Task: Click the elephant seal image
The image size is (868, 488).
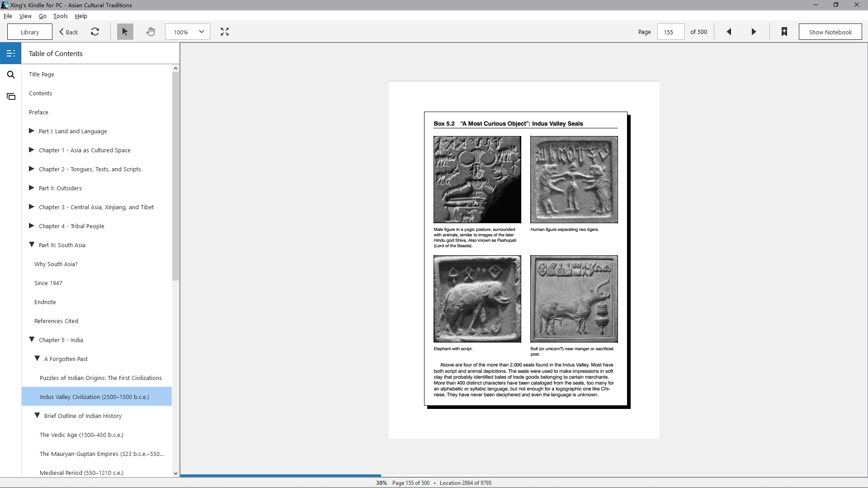Action: click(477, 299)
